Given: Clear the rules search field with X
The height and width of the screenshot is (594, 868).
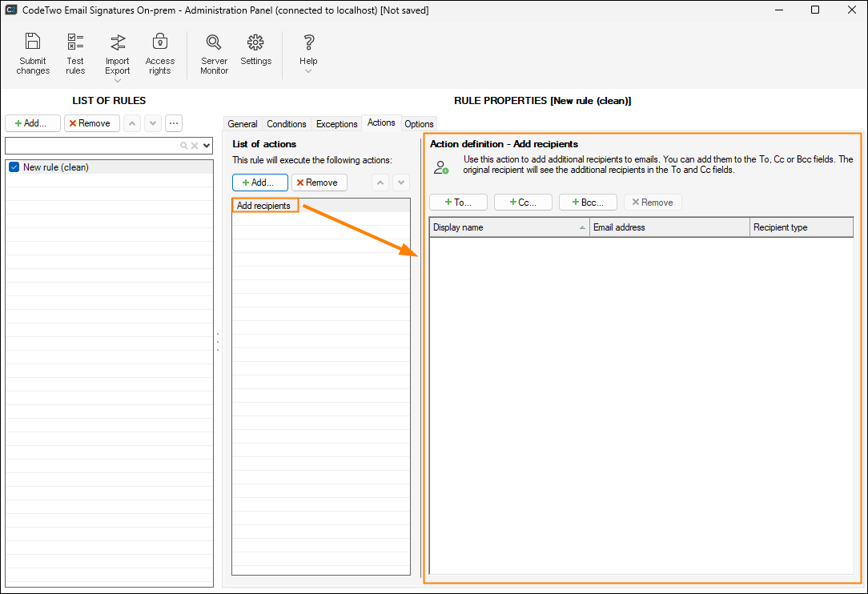Looking at the screenshot, I should click(x=195, y=146).
